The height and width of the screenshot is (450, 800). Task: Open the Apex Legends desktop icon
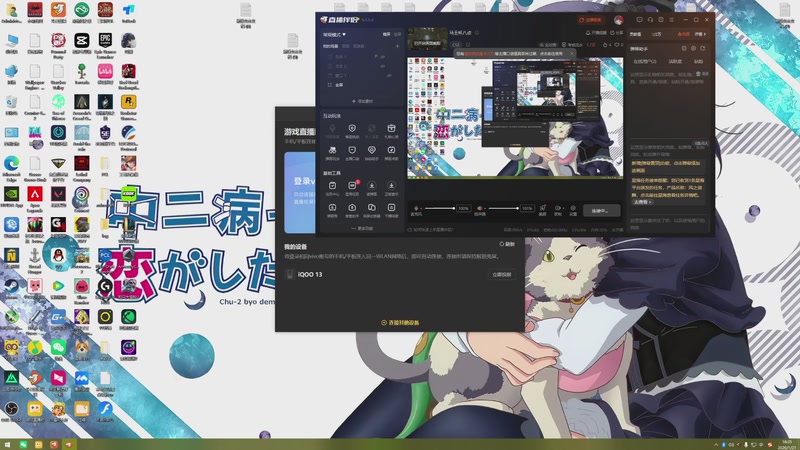[35, 198]
